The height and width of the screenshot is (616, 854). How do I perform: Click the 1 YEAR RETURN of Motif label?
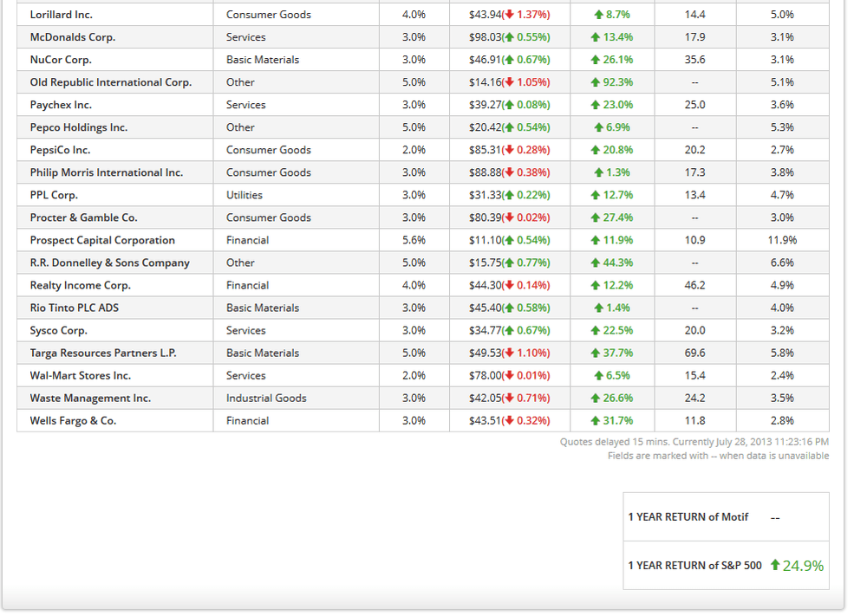[688, 517]
